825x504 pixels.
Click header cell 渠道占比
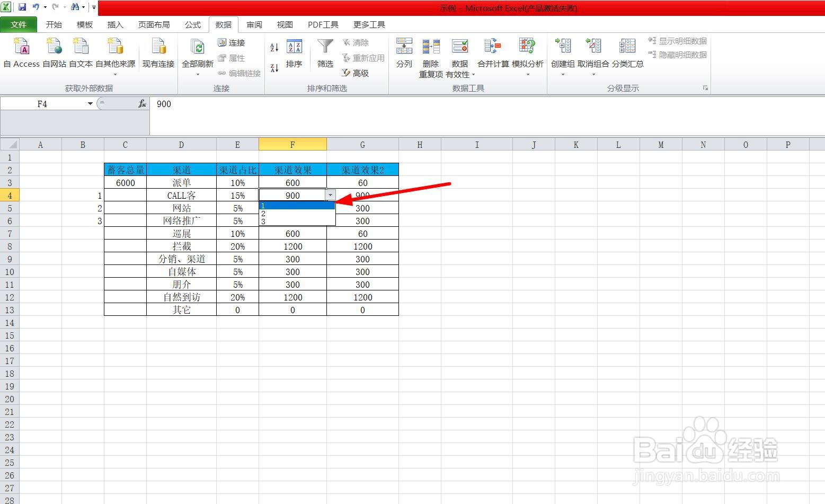(x=237, y=170)
